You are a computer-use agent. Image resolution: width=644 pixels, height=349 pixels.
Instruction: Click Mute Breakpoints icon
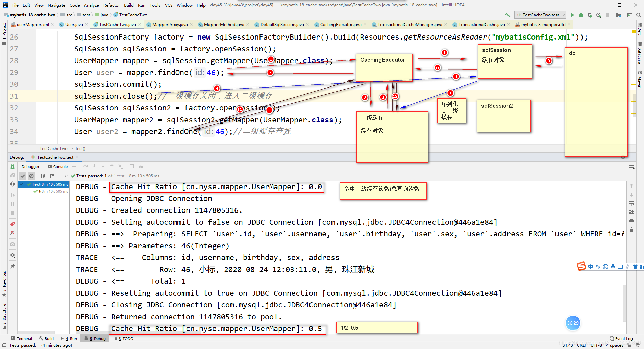coord(13,233)
